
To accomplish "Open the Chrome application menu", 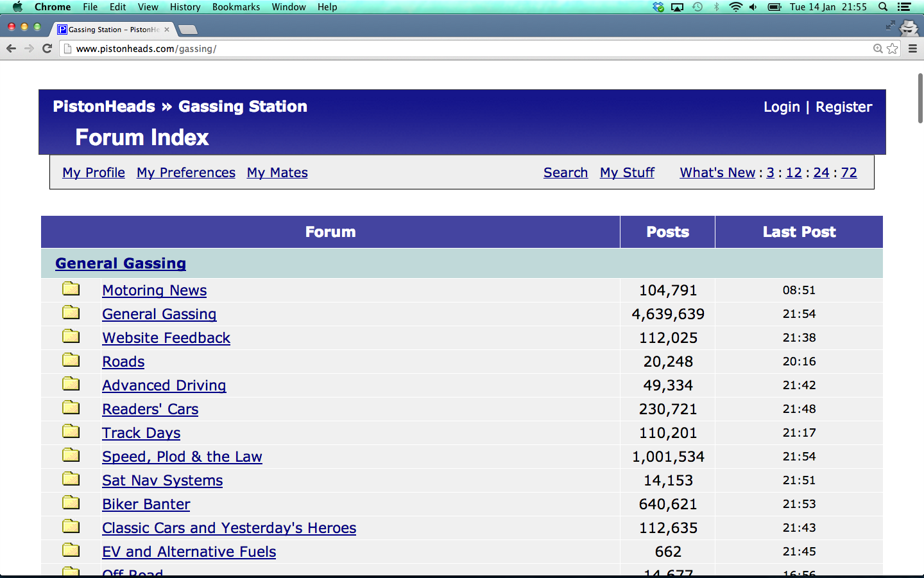I will 53,7.
